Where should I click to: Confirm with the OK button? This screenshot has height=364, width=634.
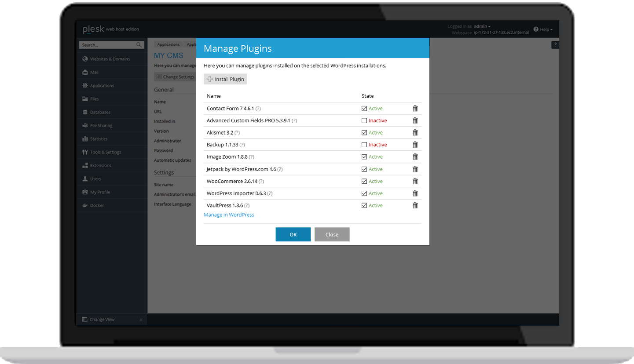(x=293, y=234)
